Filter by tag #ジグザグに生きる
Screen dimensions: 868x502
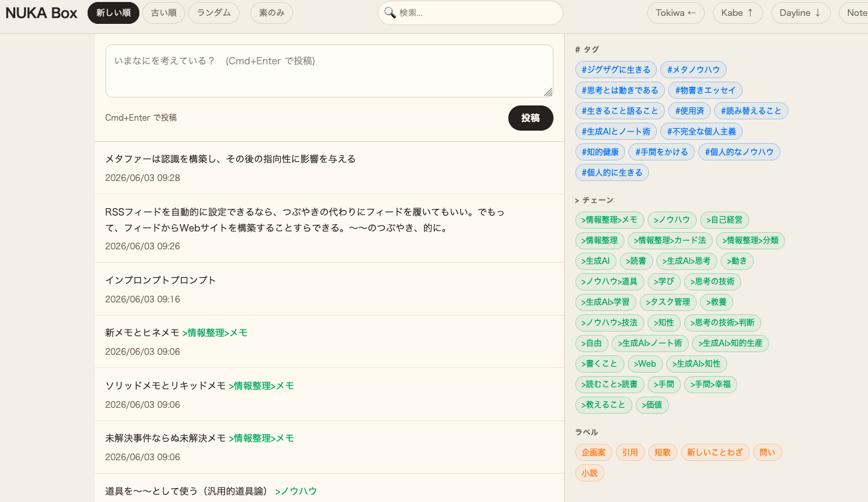pyautogui.click(x=616, y=70)
